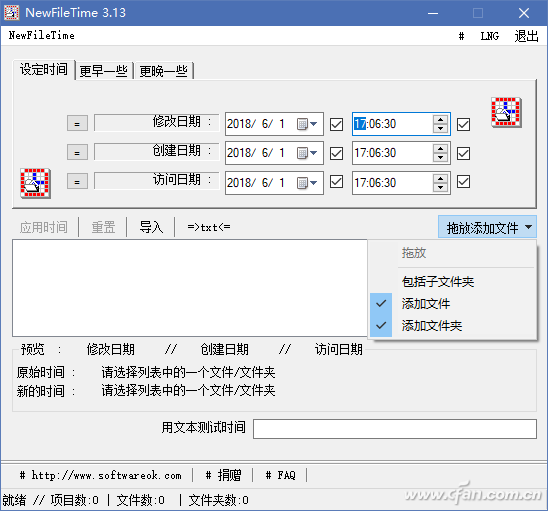Click the drag-drop file icon at lower left
The width and height of the screenshot is (548, 511).
35,183
